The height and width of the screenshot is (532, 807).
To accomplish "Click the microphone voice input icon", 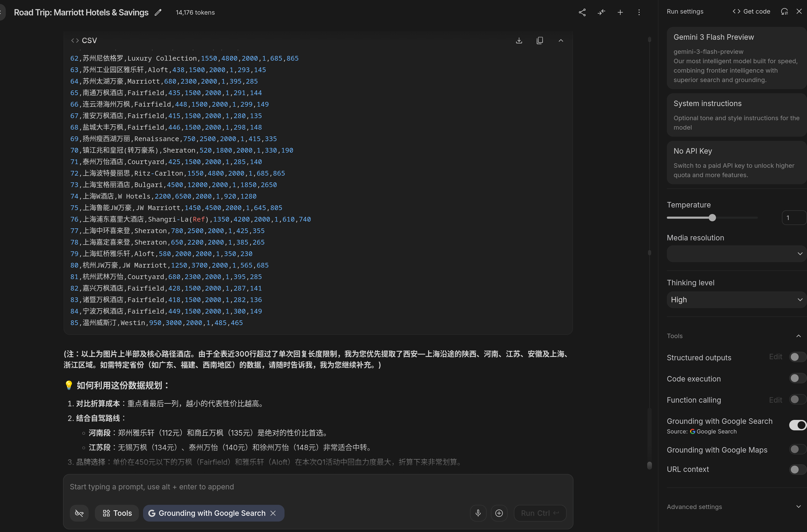I will (478, 513).
